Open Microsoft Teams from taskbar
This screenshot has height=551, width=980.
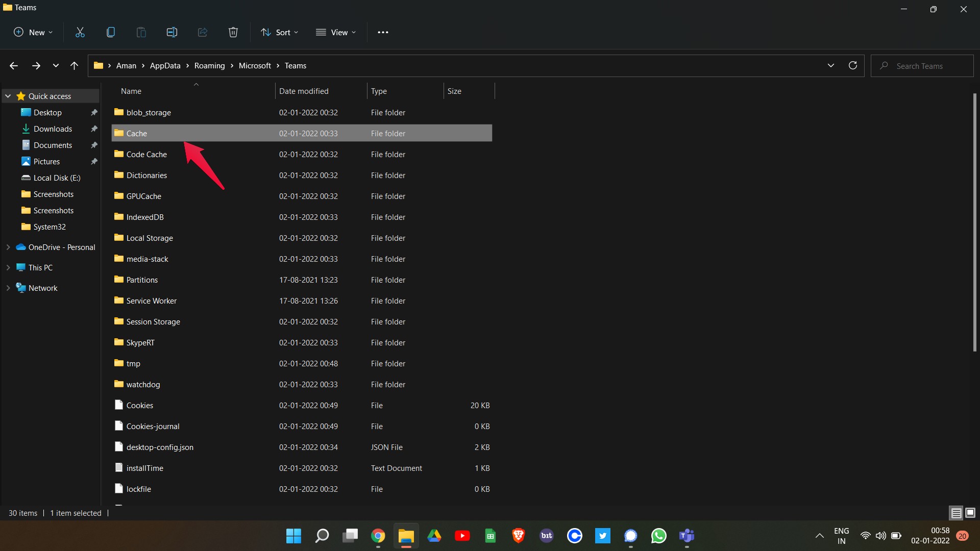tap(687, 536)
